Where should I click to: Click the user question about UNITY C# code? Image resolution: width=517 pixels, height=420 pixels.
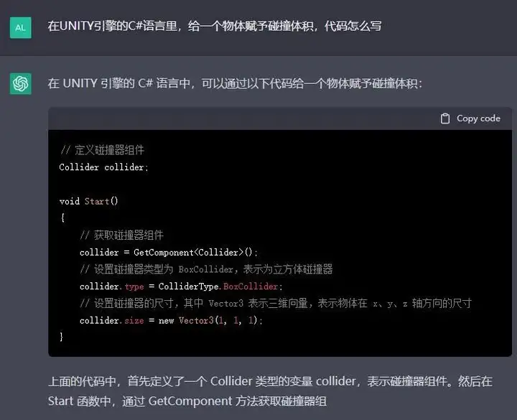215,26
